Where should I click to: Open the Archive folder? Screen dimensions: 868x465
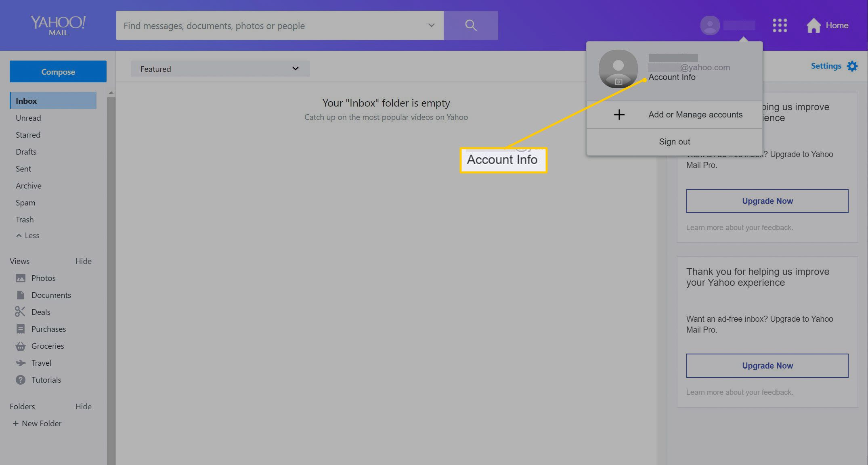[28, 186]
